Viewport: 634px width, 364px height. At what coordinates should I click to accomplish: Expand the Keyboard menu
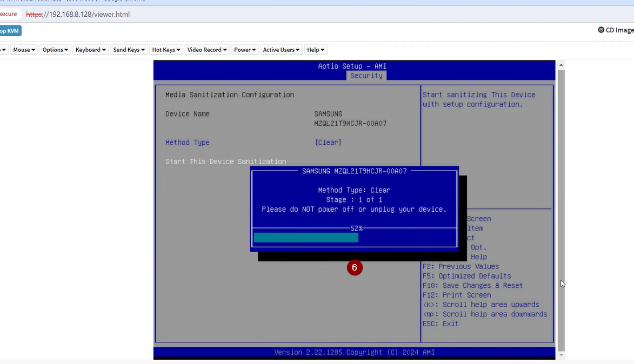coord(91,50)
